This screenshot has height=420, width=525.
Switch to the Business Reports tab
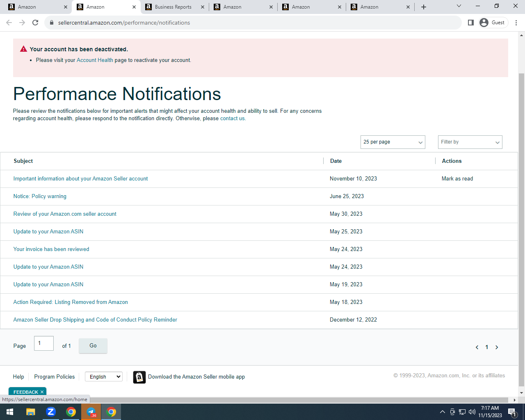(174, 7)
